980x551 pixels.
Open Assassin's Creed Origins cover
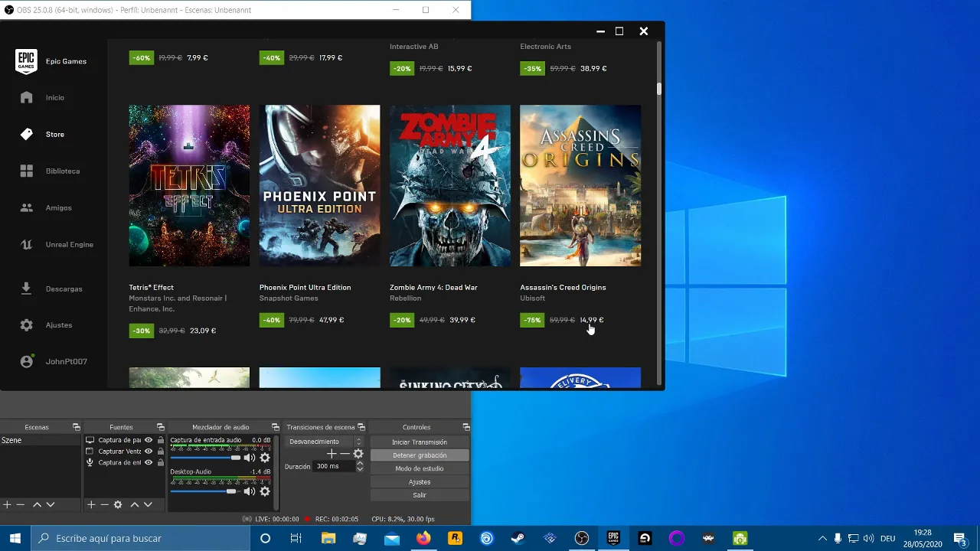(580, 185)
